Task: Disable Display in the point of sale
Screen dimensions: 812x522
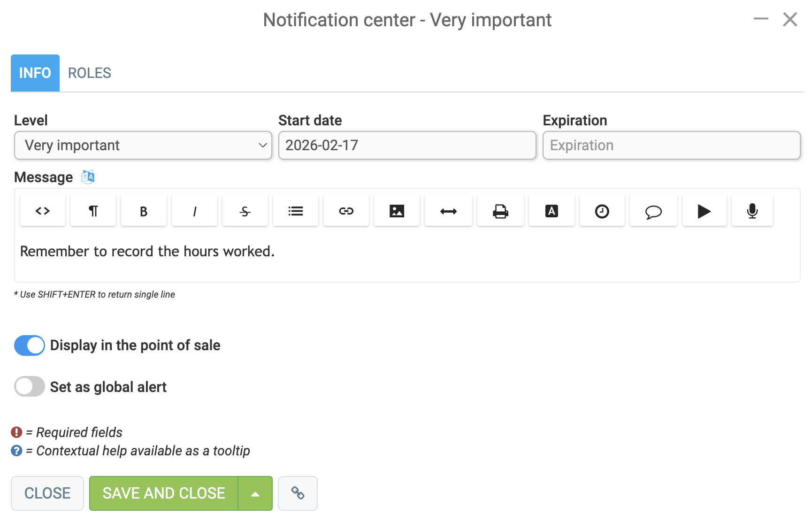Action: point(30,345)
